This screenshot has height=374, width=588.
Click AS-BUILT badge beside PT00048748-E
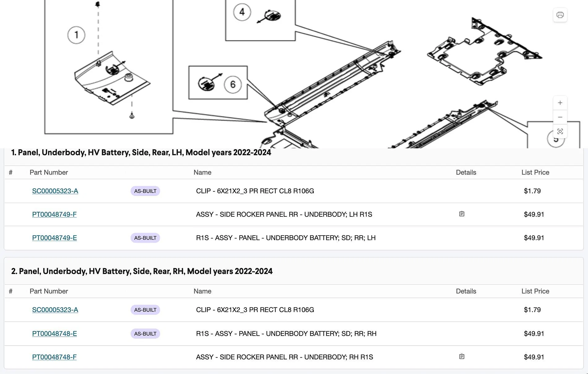coord(145,334)
